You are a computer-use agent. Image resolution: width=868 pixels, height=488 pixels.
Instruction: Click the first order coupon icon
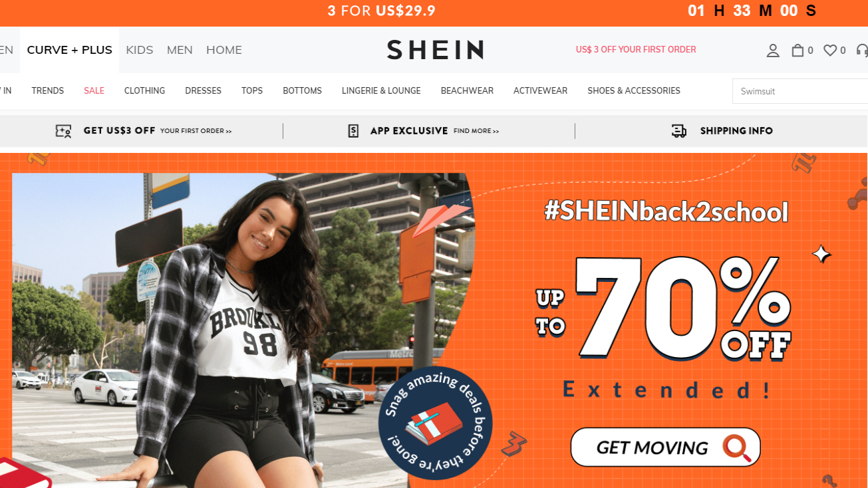(x=63, y=131)
